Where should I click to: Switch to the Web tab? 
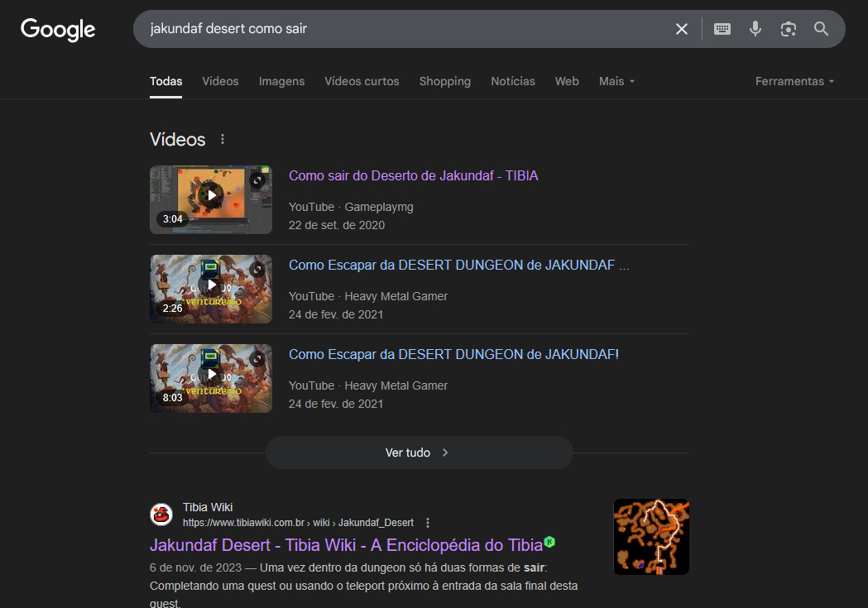coord(567,81)
